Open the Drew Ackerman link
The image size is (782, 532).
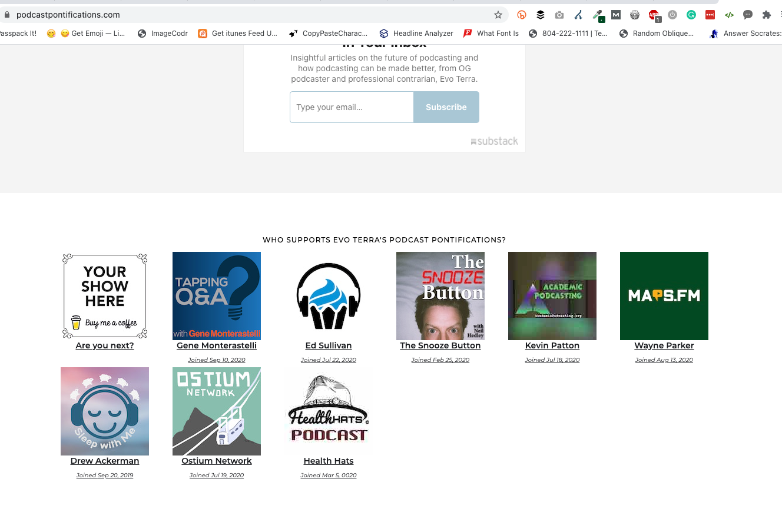coord(105,461)
